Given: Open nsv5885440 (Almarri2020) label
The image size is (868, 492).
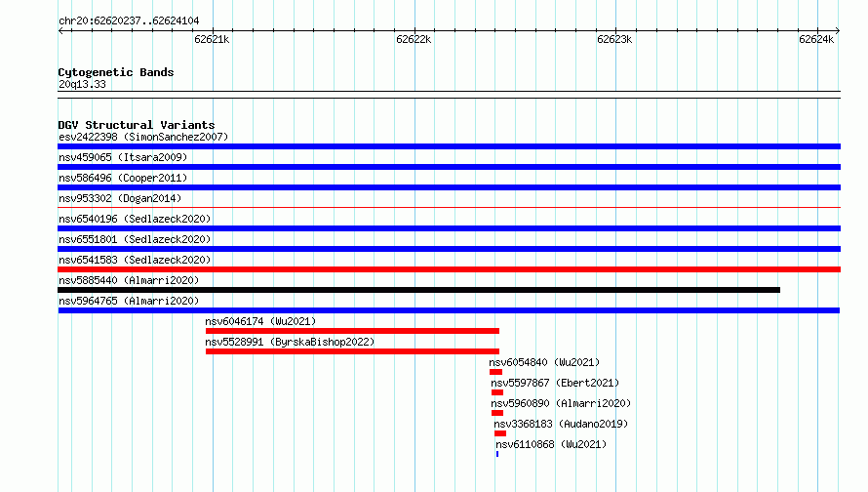Looking at the screenshot, I should 129,280.
